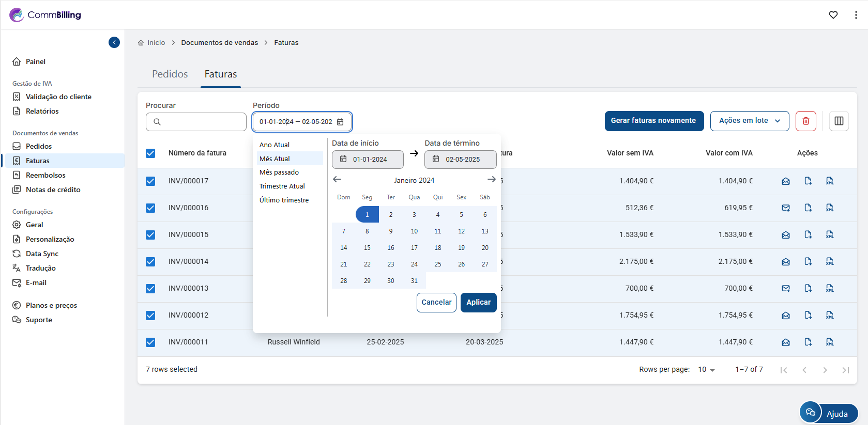This screenshot has width=868, height=425.
Task: Go to previous month in calendar
Action: click(337, 180)
